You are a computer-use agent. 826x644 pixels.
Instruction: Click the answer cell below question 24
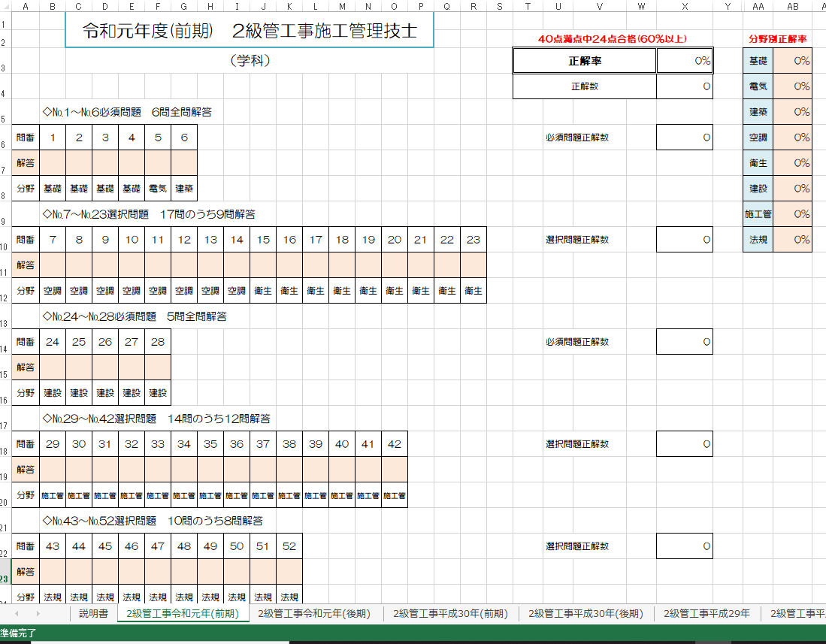coord(52,367)
